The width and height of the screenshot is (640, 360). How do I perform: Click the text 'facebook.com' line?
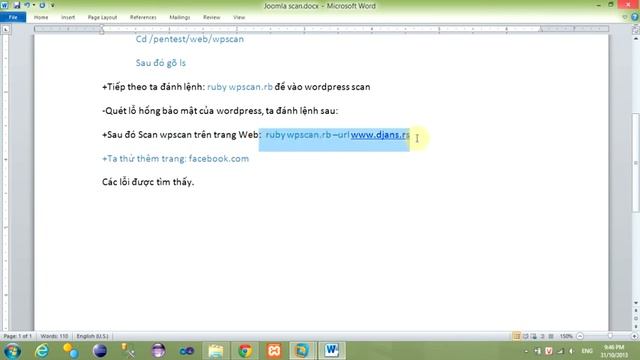(219, 158)
